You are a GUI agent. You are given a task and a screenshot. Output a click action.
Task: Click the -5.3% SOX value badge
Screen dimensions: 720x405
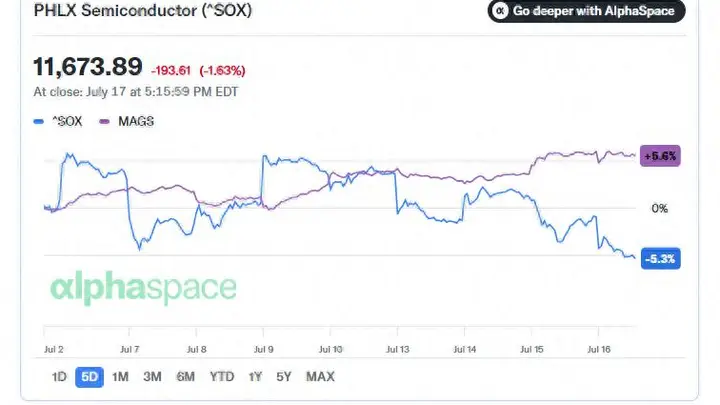pos(660,259)
